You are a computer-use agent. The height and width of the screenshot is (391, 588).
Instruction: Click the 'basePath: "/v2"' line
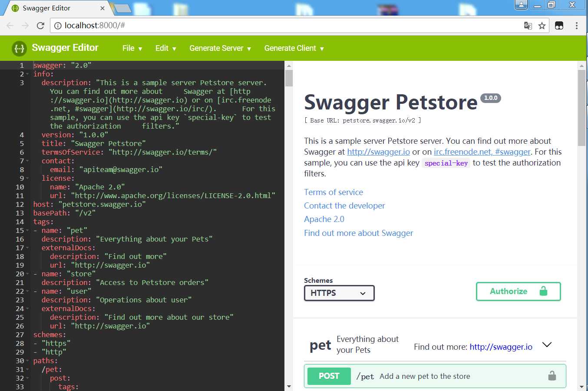pyautogui.click(x=64, y=213)
